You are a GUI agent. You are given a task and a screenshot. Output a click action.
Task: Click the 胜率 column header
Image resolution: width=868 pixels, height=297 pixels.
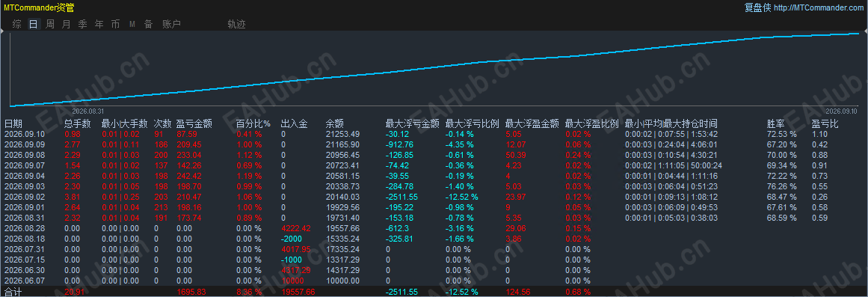coord(775,123)
